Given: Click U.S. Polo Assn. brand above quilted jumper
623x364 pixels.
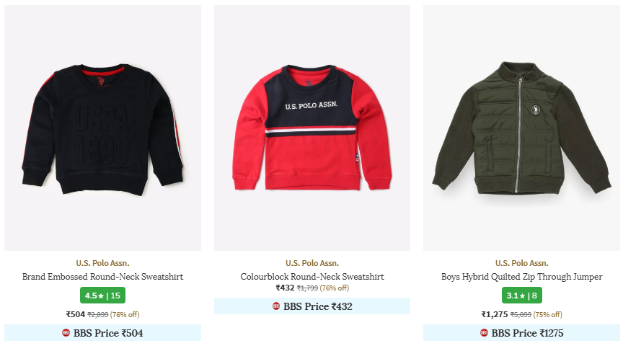Looking at the screenshot, I should pyautogui.click(x=521, y=263).
